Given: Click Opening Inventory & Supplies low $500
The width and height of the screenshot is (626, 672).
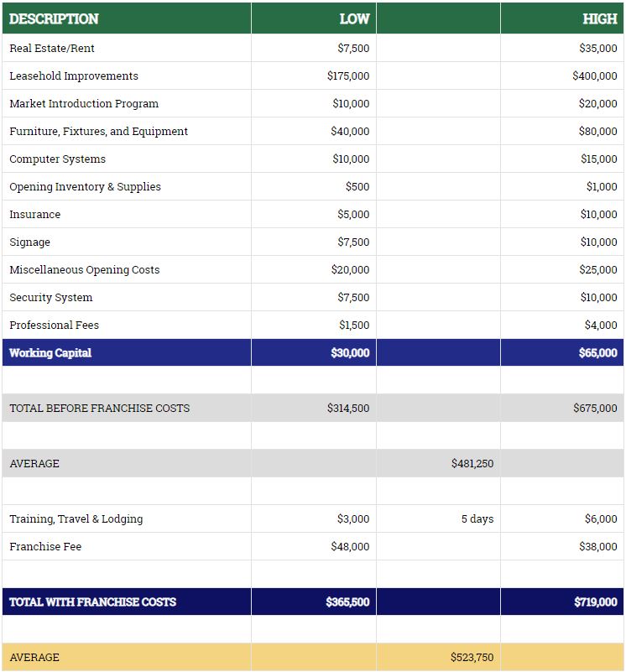Looking at the screenshot, I should [x=357, y=187].
